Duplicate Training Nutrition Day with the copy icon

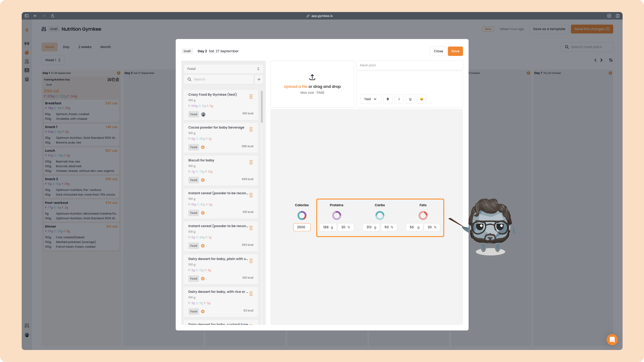(114, 79)
